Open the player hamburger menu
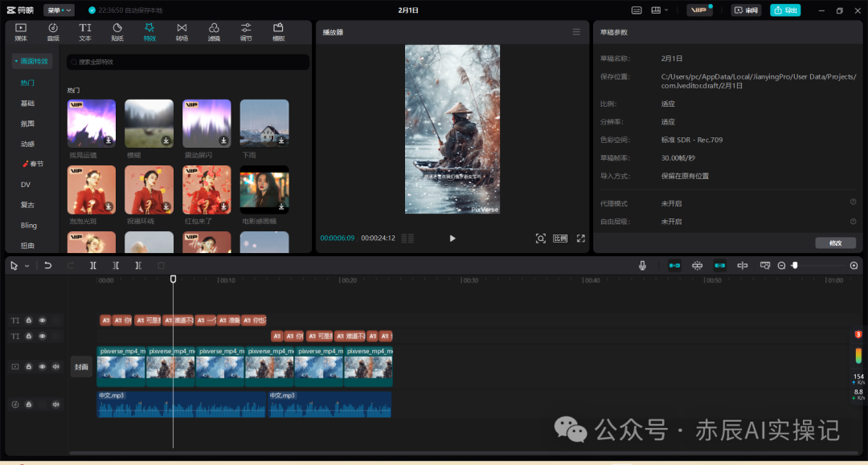The height and width of the screenshot is (465, 868). pyautogui.click(x=576, y=32)
